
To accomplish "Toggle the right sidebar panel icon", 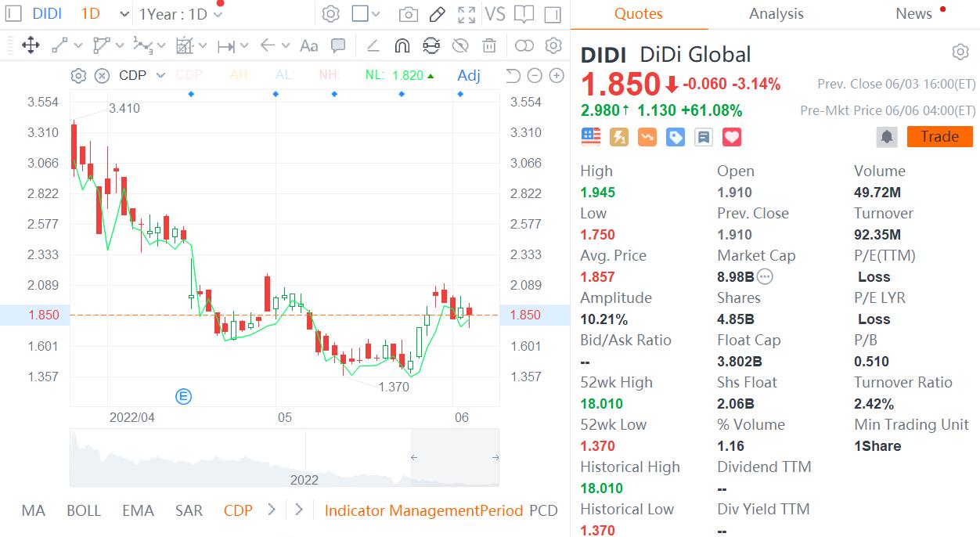I will pos(553,14).
